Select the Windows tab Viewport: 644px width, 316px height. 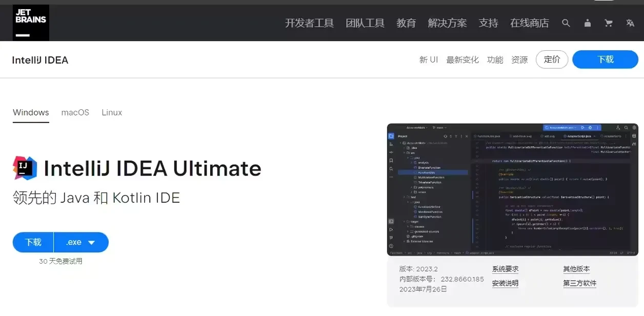point(31,112)
